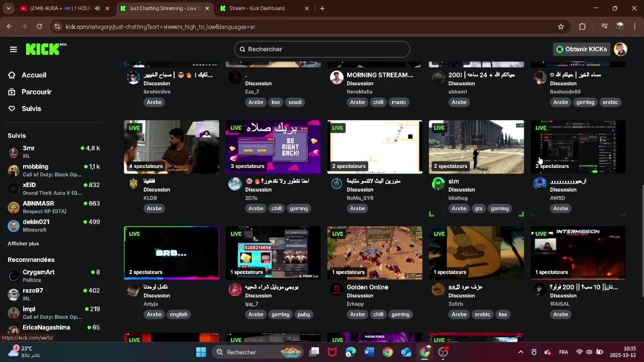Click NeroMafia channel avatar
Viewport: 644px width, 362px height.
pyautogui.click(x=337, y=77)
